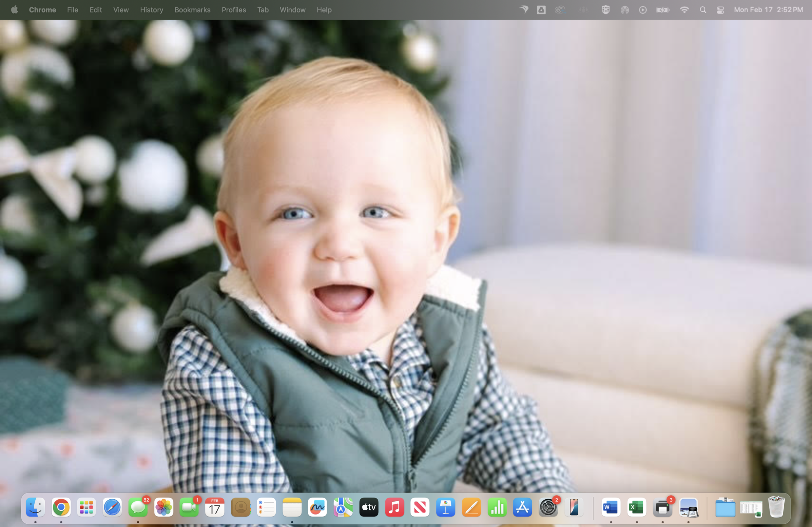
Task: Open the Music app in dock
Action: click(x=395, y=507)
